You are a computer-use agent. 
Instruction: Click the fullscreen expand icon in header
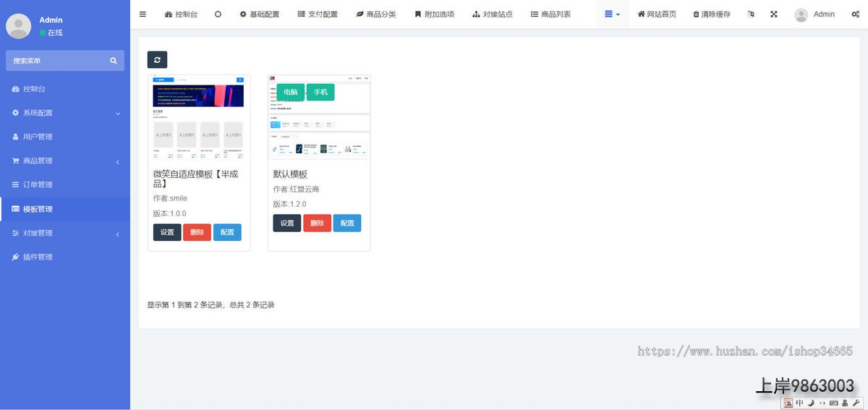click(x=773, y=14)
